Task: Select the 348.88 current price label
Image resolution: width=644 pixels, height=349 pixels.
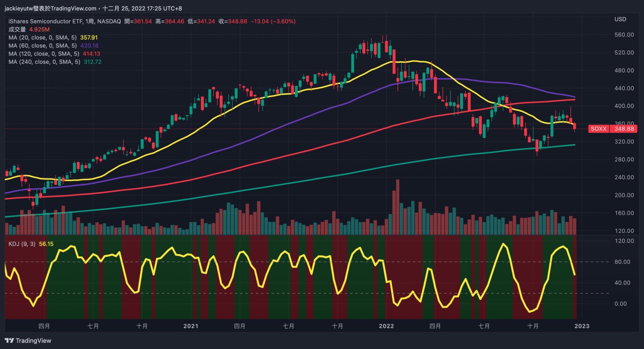Action: (x=624, y=129)
